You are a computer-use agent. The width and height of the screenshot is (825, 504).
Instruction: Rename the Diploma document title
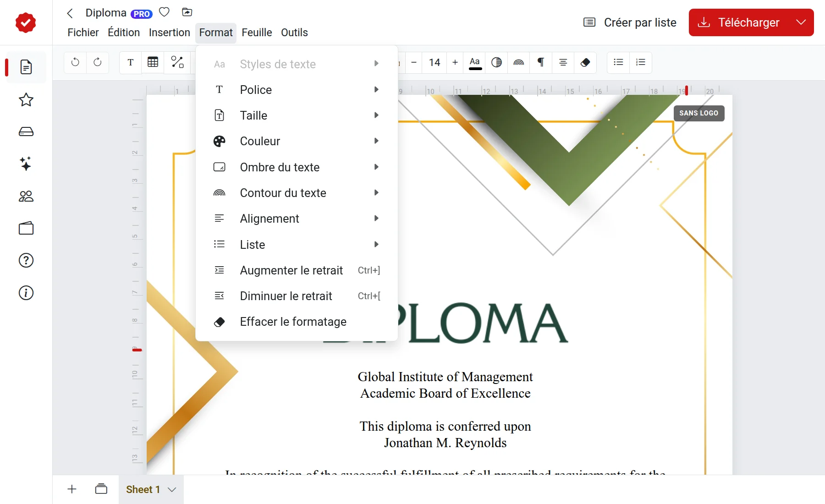coord(106,13)
